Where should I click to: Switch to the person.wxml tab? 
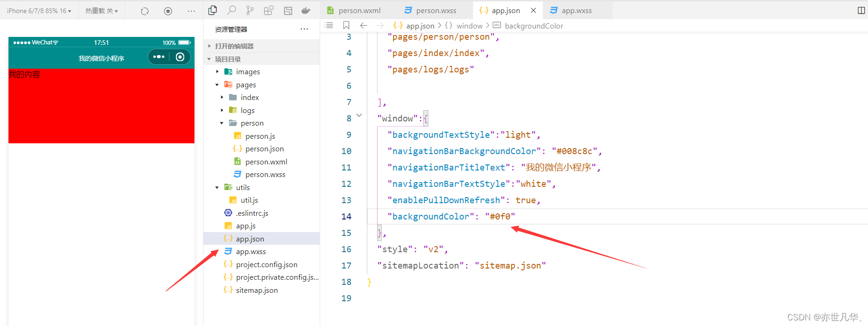tap(359, 10)
